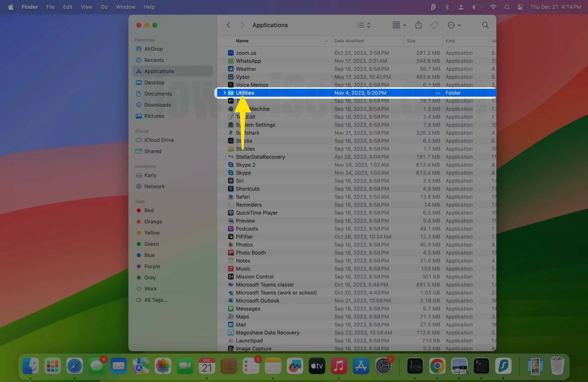
Task: Open Network in the sidebar
Action: 172,186
